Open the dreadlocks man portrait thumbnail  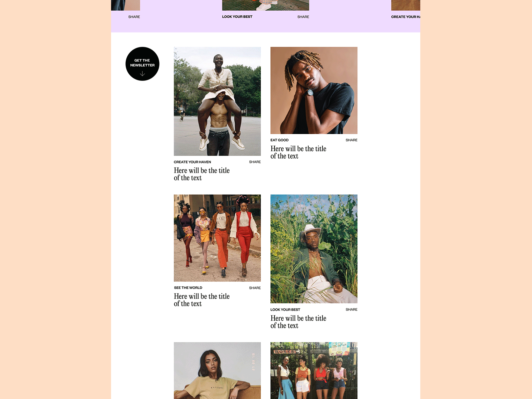pos(314,90)
